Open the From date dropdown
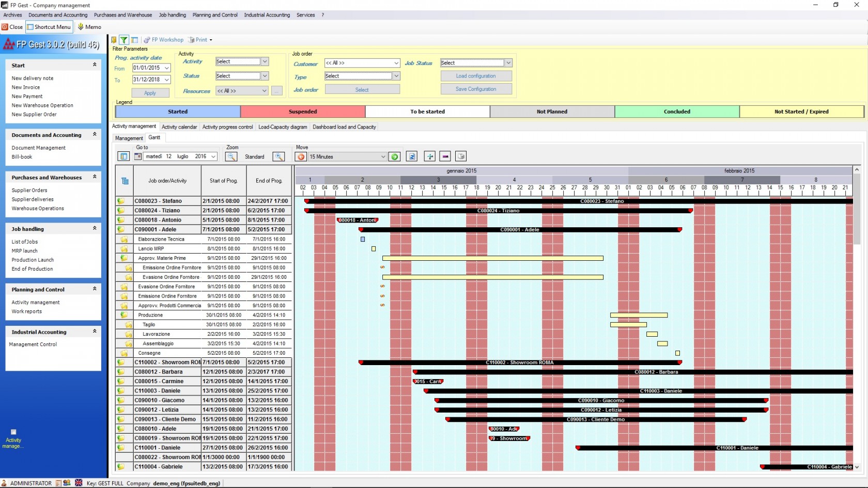868x488 pixels. tap(167, 68)
